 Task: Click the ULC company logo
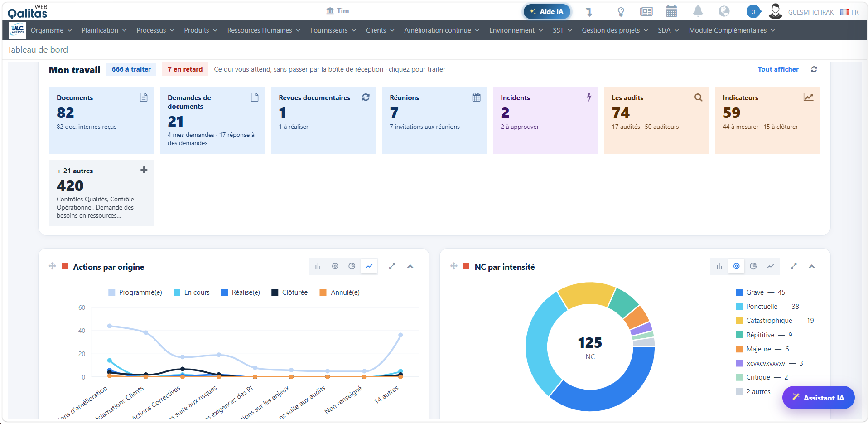point(18,30)
